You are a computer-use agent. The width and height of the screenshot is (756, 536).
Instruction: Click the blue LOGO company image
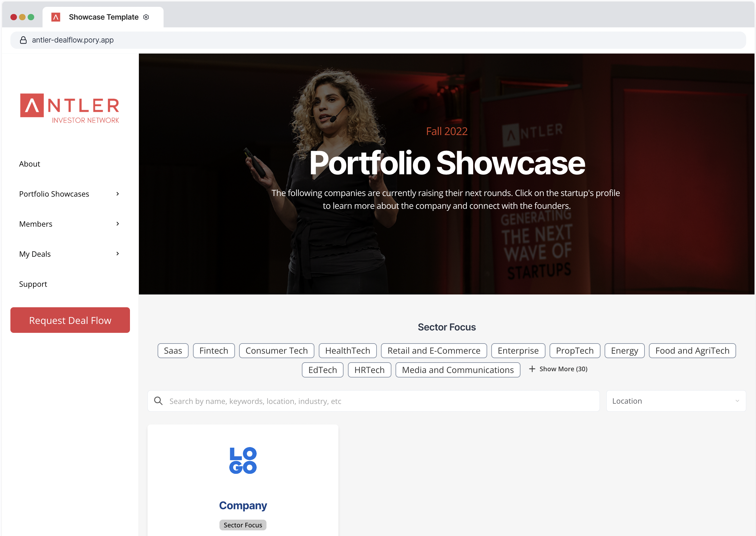pos(243,460)
